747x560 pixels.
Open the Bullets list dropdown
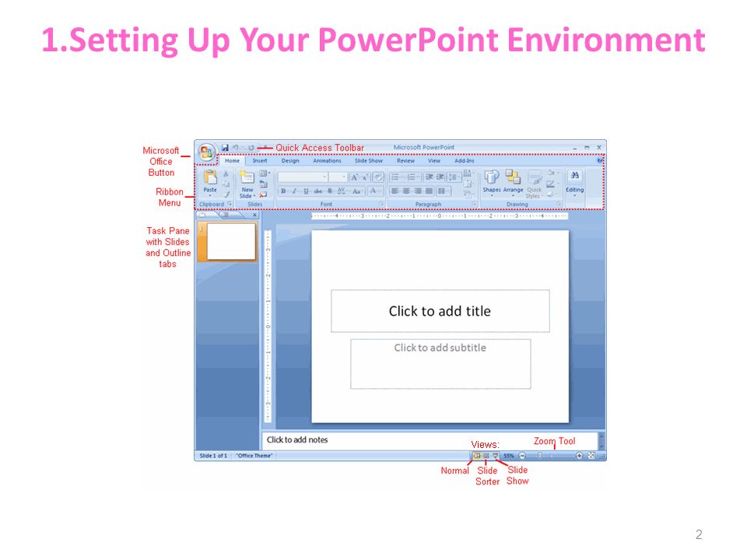click(x=396, y=177)
